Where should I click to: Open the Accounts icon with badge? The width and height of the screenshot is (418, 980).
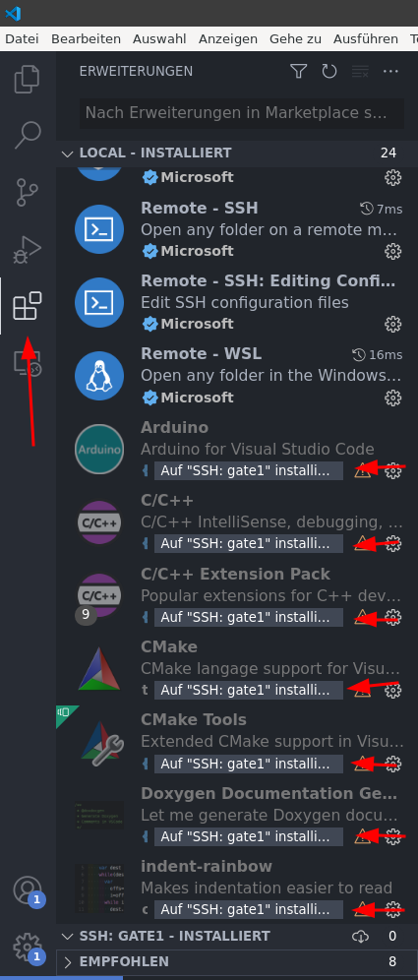tap(27, 890)
